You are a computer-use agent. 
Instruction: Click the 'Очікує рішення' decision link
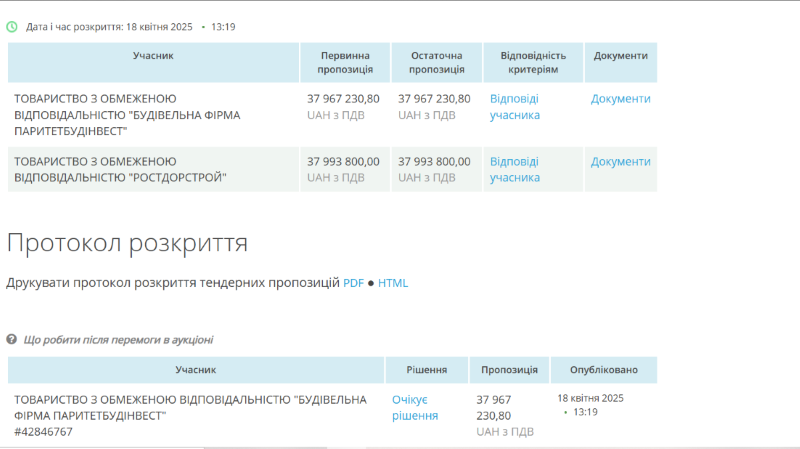(x=415, y=407)
